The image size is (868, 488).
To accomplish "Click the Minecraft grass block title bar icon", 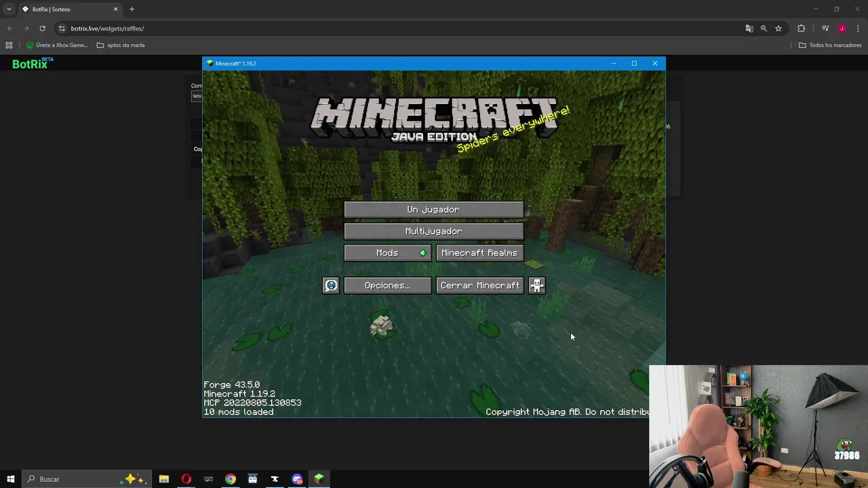I will [210, 63].
